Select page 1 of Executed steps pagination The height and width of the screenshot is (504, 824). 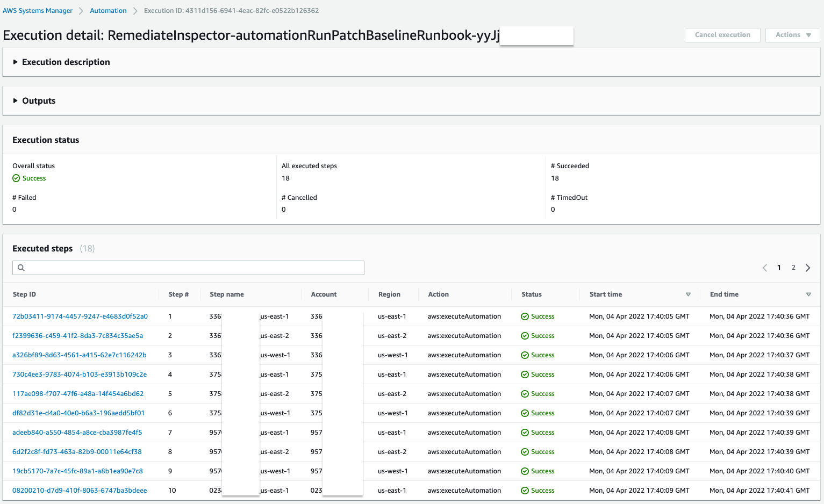pyautogui.click(x=779, y=267)
